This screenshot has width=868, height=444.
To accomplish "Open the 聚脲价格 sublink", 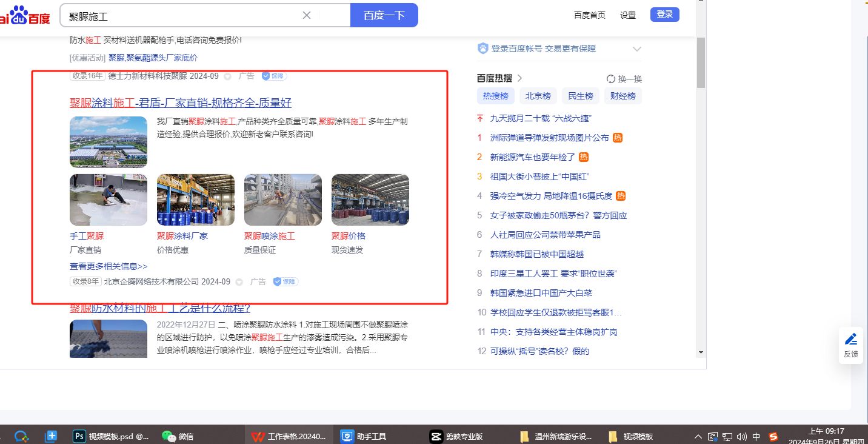I will (349, 236).
